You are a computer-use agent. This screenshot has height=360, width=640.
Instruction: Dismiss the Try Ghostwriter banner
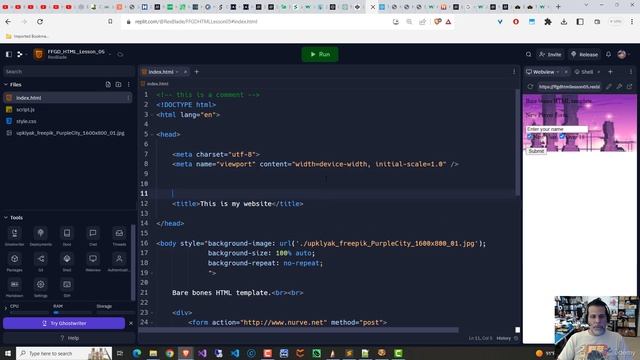pyautogui.click(x=131, y=323)
